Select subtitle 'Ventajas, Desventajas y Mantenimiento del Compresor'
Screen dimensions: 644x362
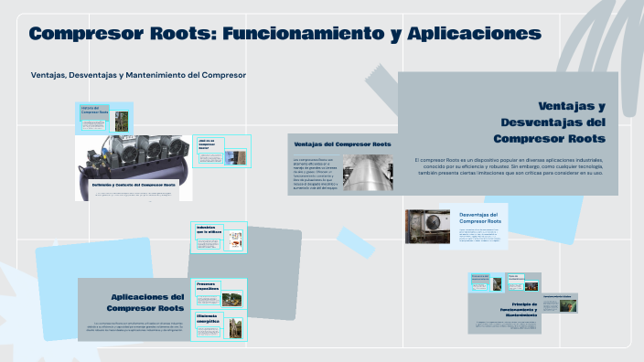pyautogui.click(x=138, y=75)
